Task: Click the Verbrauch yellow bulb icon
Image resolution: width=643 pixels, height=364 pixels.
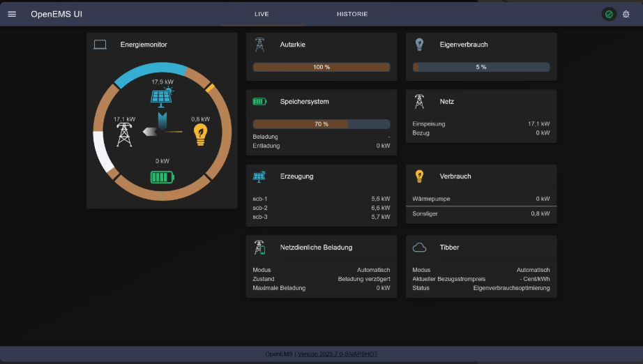Action: (419, 176)
